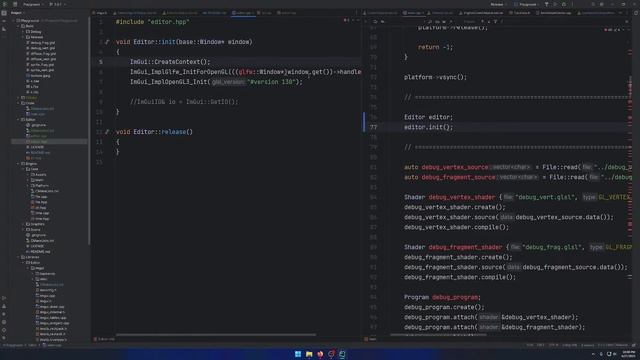Open Firefox from the taskbar
This screenshot has width=640, height=360.
[320, 354]
